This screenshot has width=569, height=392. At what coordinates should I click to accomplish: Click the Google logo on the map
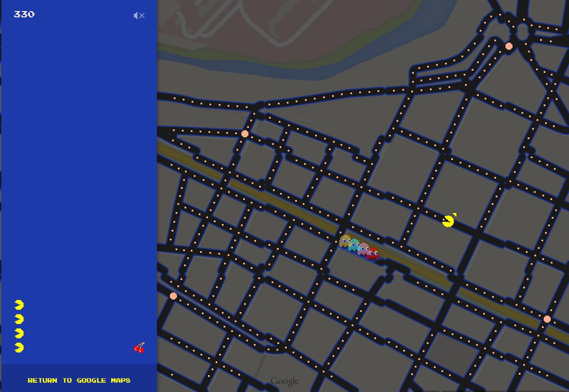tap(284, 381)
